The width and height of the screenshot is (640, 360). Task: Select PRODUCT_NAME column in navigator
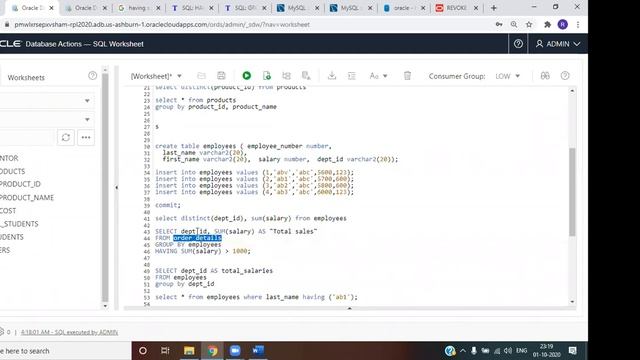coord(27,198)
